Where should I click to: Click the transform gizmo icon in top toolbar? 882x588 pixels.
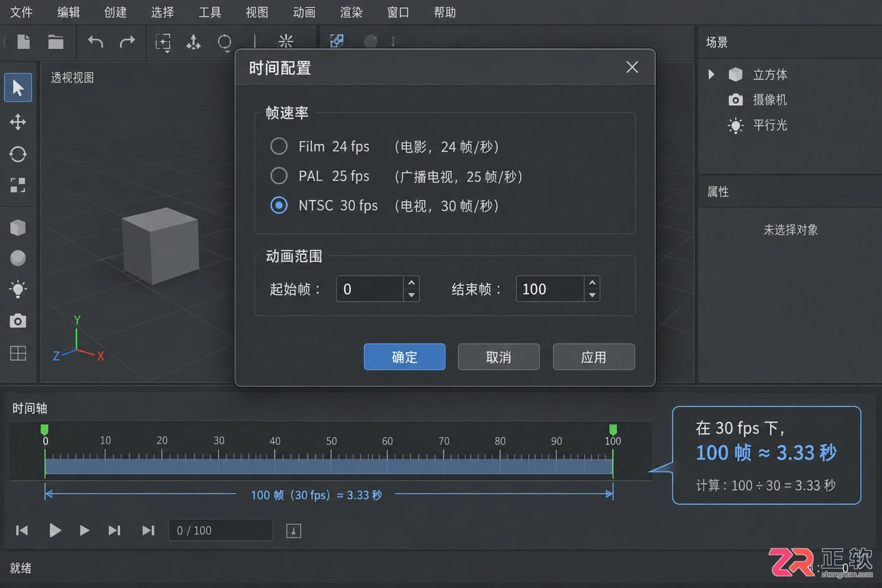pos(194,42)
